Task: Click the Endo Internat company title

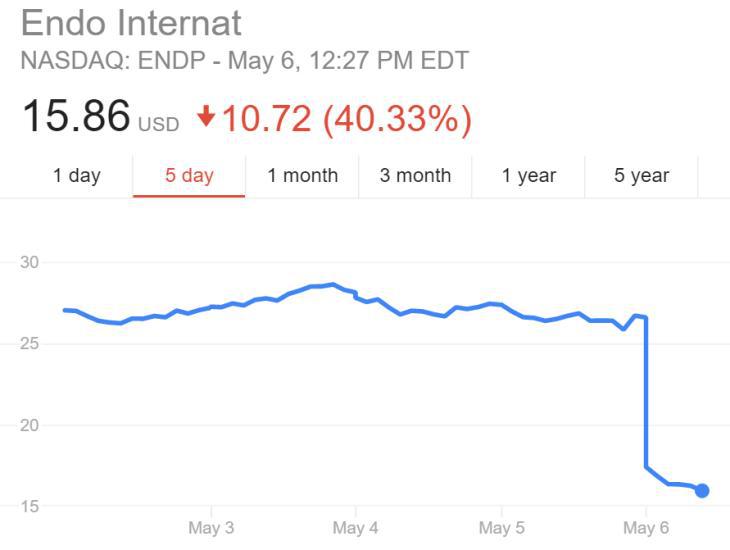Action: click(x=131, y=23)
